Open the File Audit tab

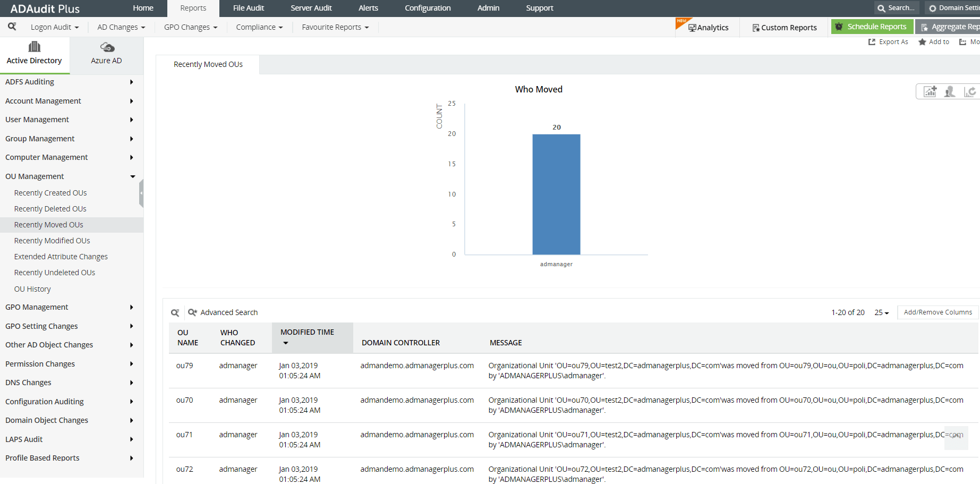(249, 8)
